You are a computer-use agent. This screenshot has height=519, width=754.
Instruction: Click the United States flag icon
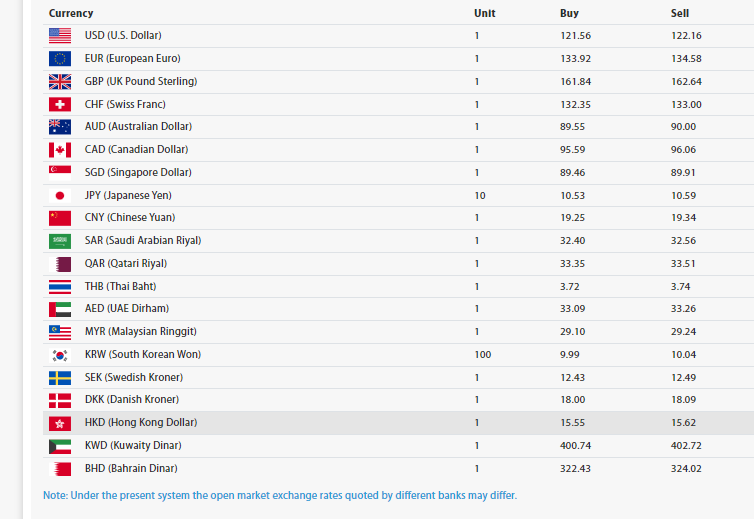tap(60, 36)
